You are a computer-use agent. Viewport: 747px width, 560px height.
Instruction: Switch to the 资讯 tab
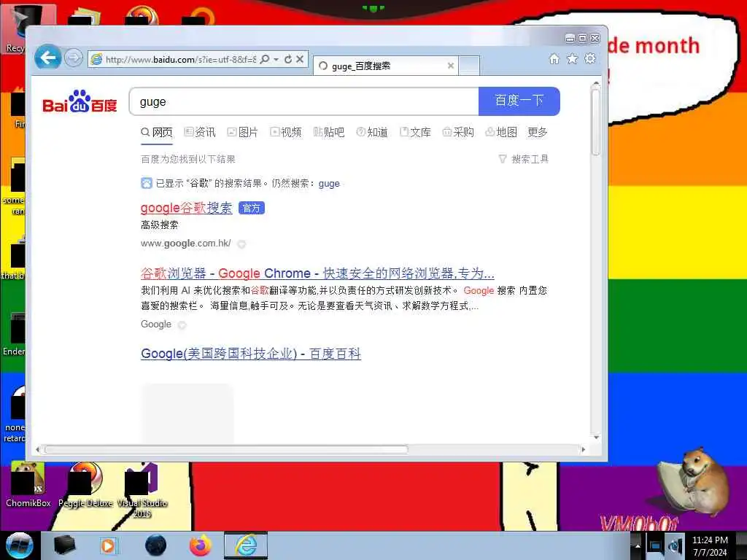pos(200,133)
